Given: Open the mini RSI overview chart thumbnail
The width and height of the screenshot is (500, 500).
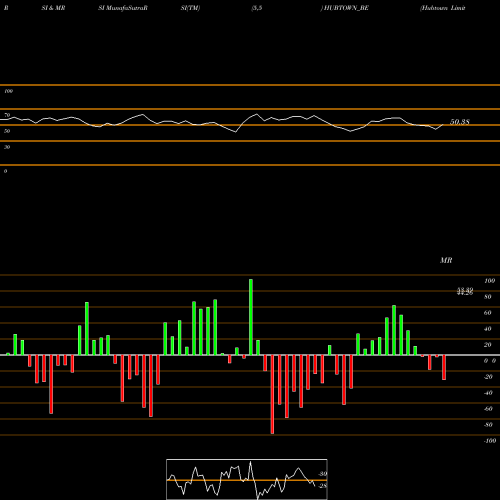Looking at the screenshot, I should (x=247, y=479).
